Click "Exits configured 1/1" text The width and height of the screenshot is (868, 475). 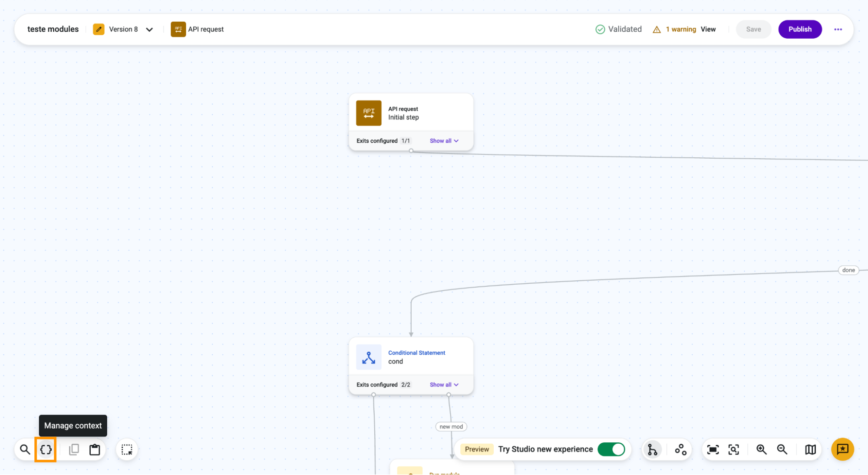pos(383,141)
